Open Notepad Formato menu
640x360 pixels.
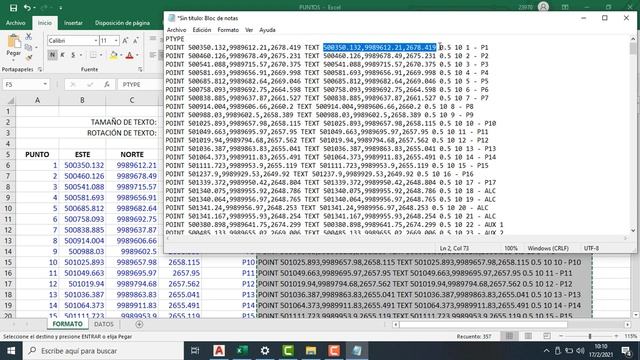(228, 30)
